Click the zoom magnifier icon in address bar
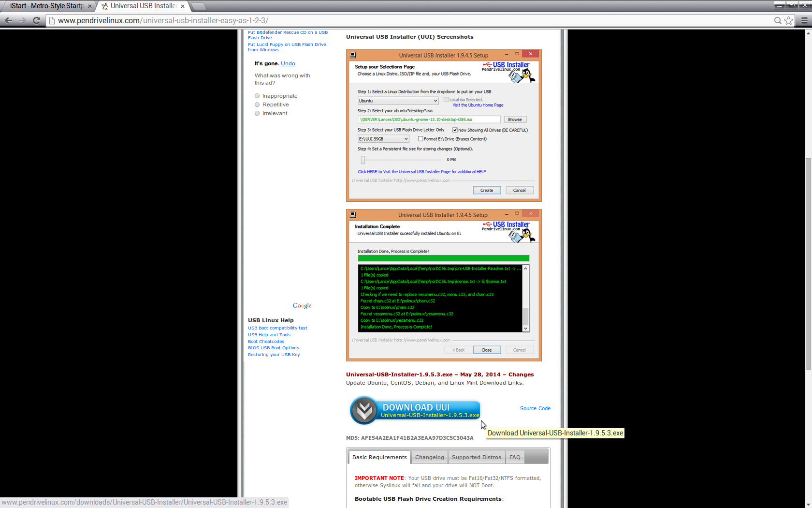This screenshot has height=508, width=812. coord(778,20)
